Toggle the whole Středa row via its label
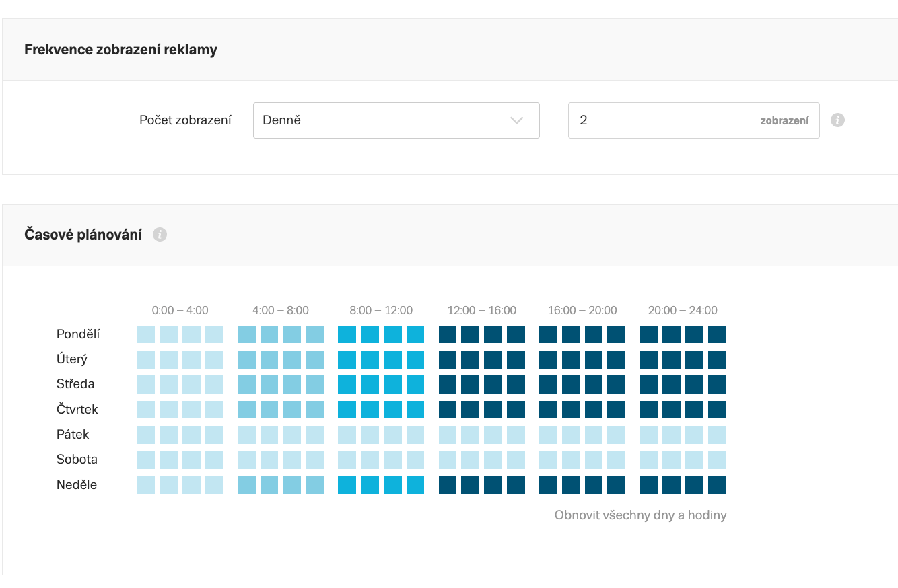 [x=75, y=384]
